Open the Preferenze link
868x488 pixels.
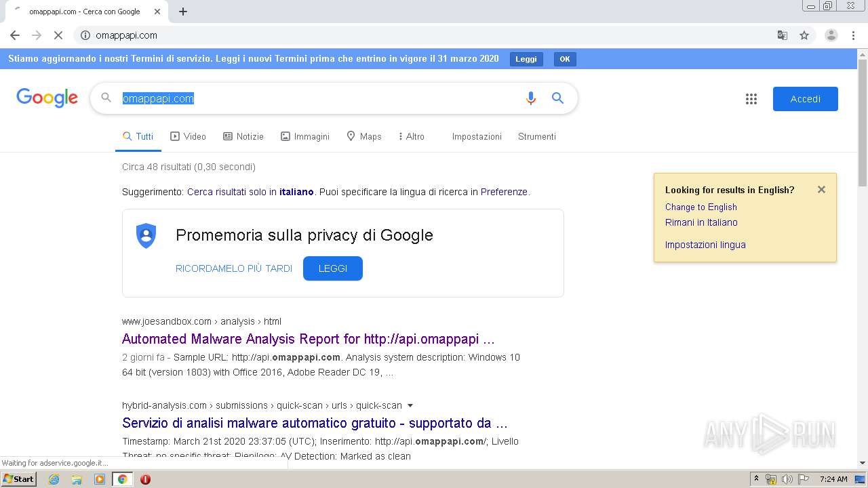(504, 192)
